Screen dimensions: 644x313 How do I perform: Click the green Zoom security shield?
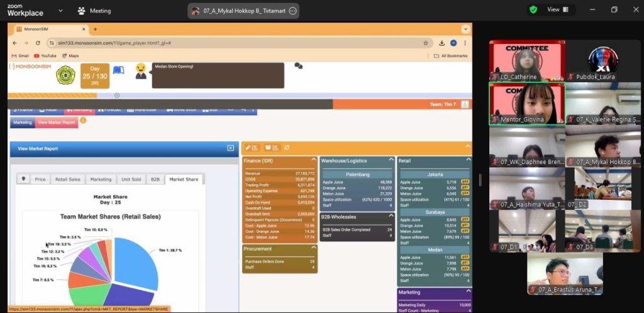coord(533,9)
